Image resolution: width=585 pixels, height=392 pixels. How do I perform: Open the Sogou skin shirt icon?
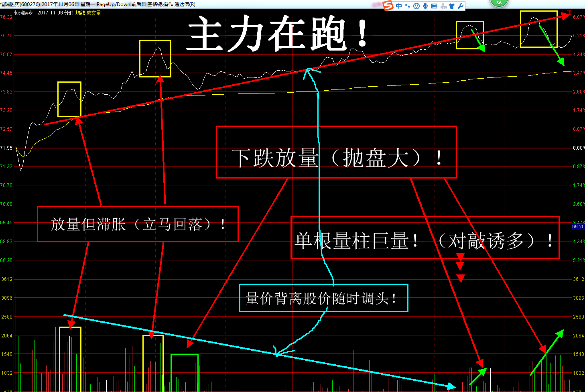tap(452, 6)
